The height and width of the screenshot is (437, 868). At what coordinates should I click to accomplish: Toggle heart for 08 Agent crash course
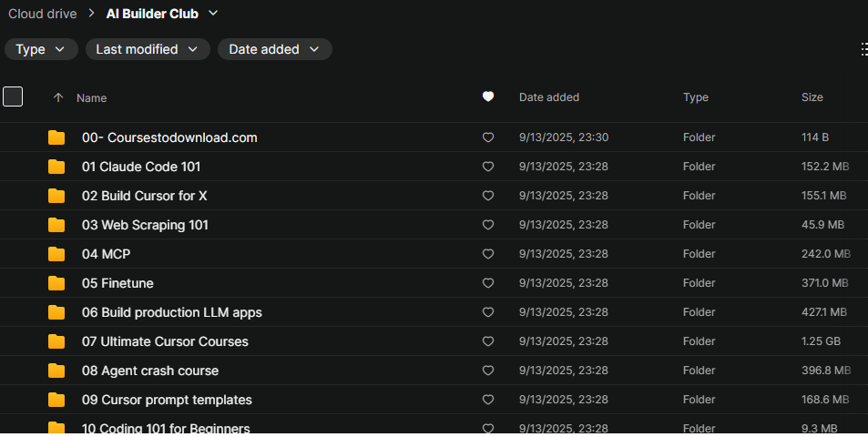[487, 371]
